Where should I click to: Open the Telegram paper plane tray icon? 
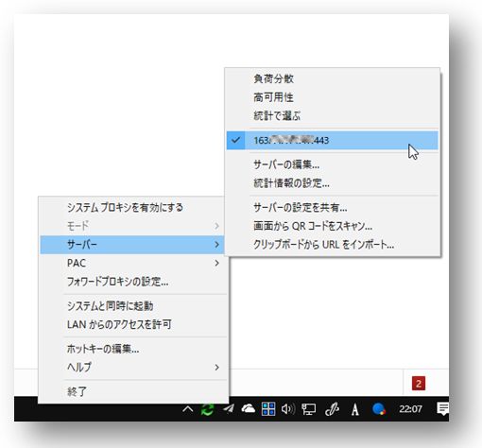pos(229,408)
